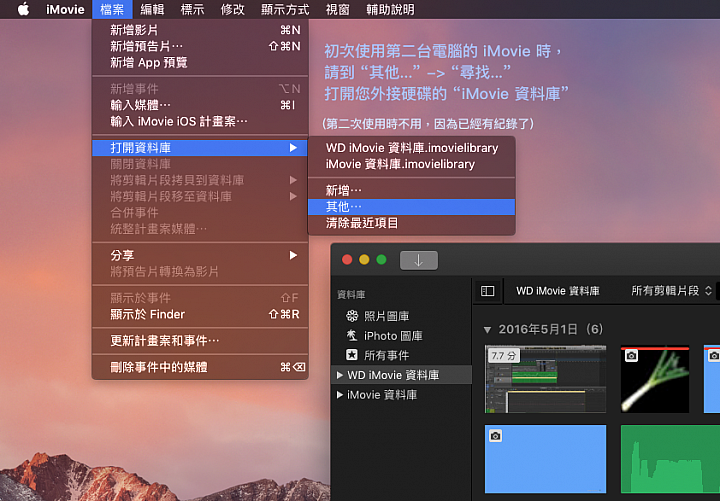
Task: Open the 修改 menu
Action: tap(232, 9)
